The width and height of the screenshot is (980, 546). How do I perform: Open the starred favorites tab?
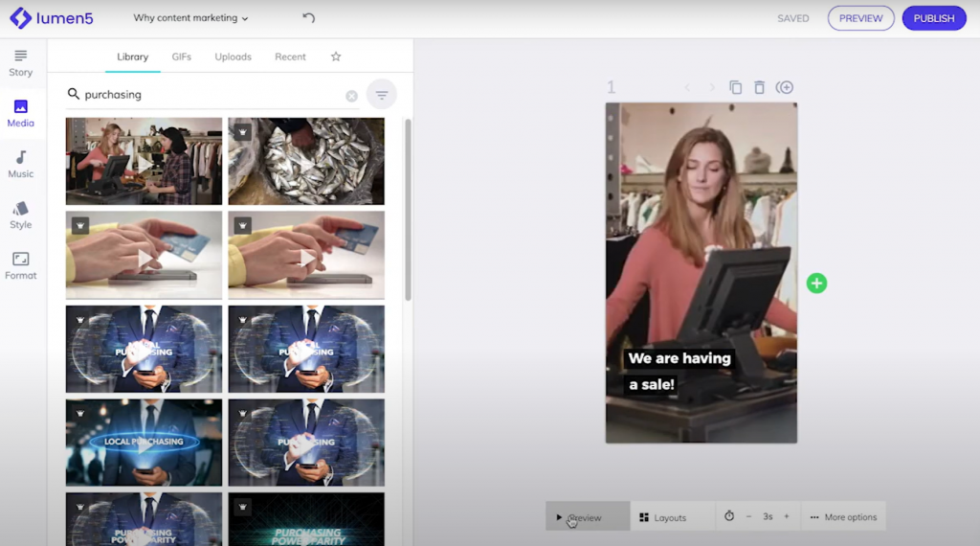pyautogui.click(x=336, y=57)
